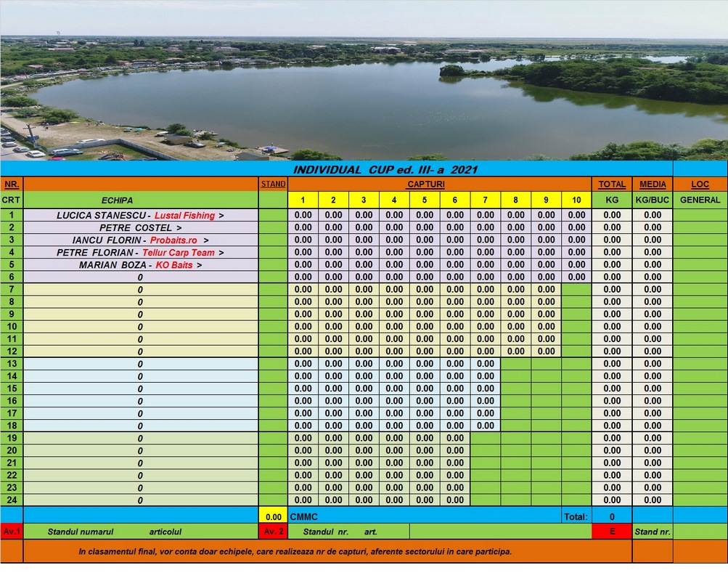Click the CAPTURI header cell
The width and height of the screenshot is (728, 581).
(x=425, y=184)
